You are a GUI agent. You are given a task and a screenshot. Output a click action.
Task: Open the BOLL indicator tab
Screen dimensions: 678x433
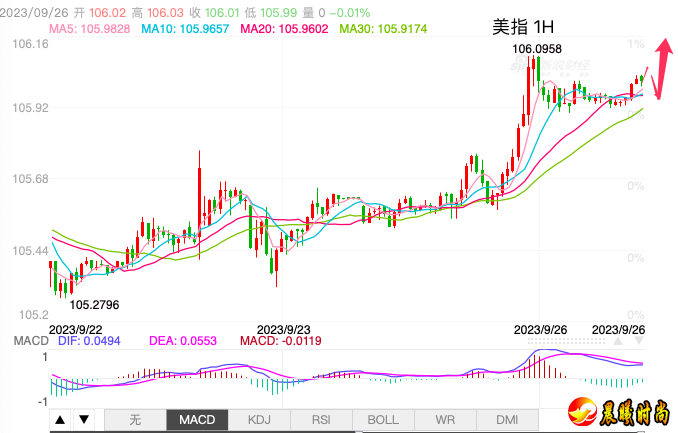(x=383, y=420)
